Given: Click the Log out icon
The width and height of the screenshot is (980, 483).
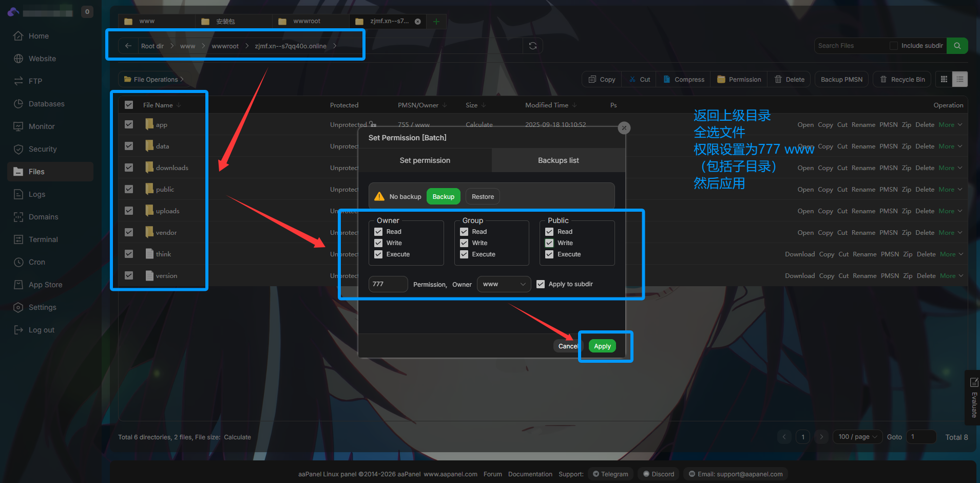Looking at the screenshot, I should click(x=18, y=330).
